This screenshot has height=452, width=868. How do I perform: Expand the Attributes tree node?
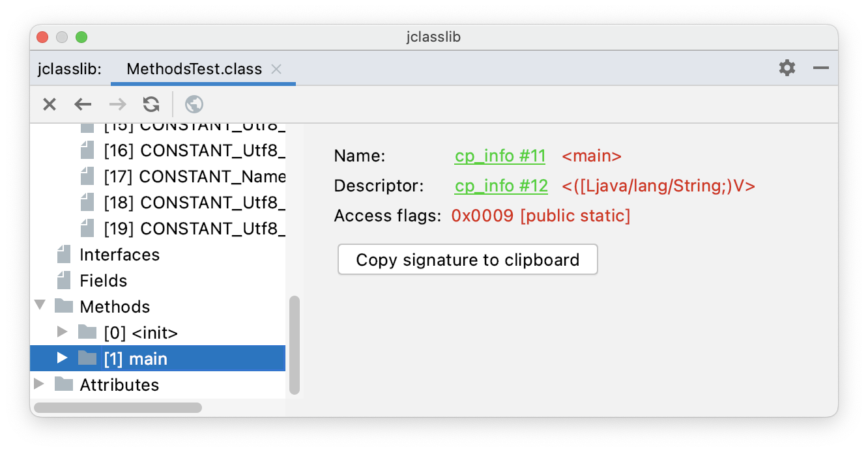(40, 384)
